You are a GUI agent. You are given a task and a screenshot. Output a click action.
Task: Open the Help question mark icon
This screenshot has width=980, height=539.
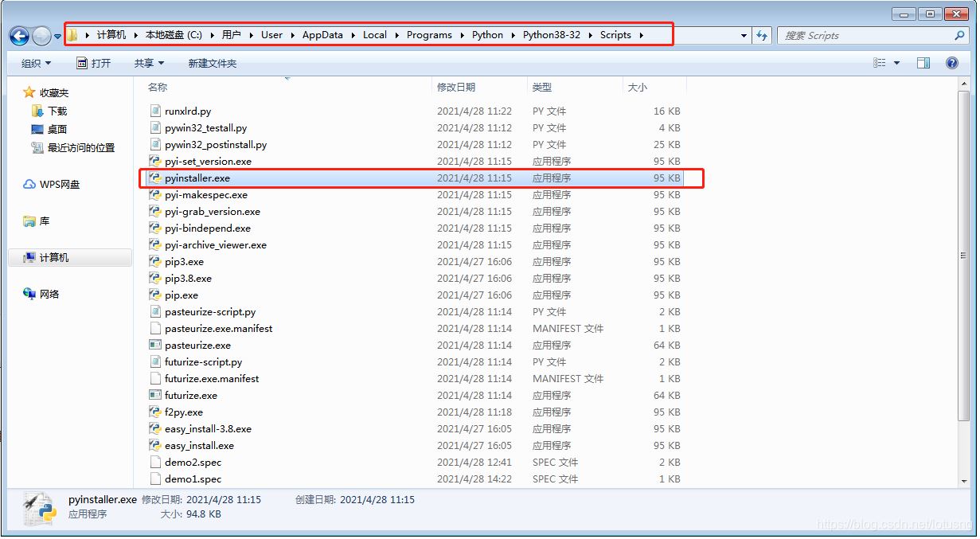tap(951, 63)
